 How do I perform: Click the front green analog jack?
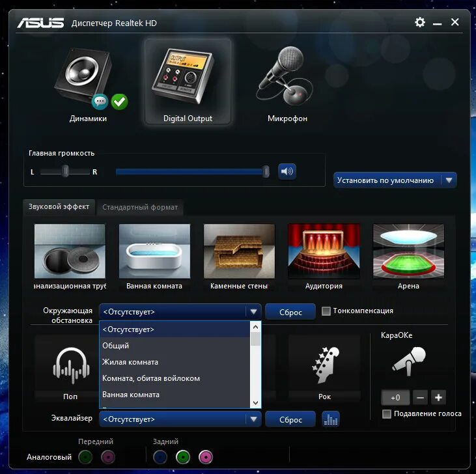pos(85,457)
